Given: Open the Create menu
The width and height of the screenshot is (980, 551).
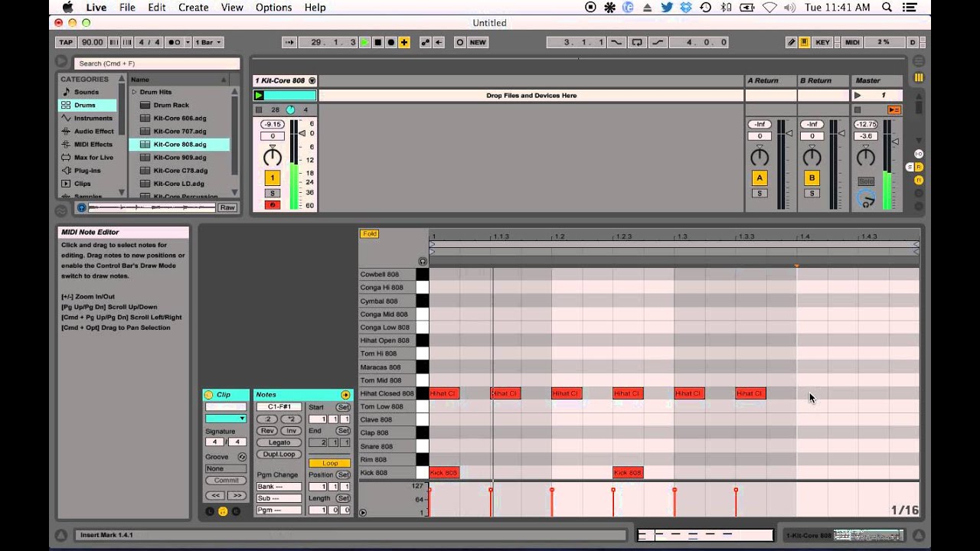Looking at the screenshot, I should click(x=193, y=8).
